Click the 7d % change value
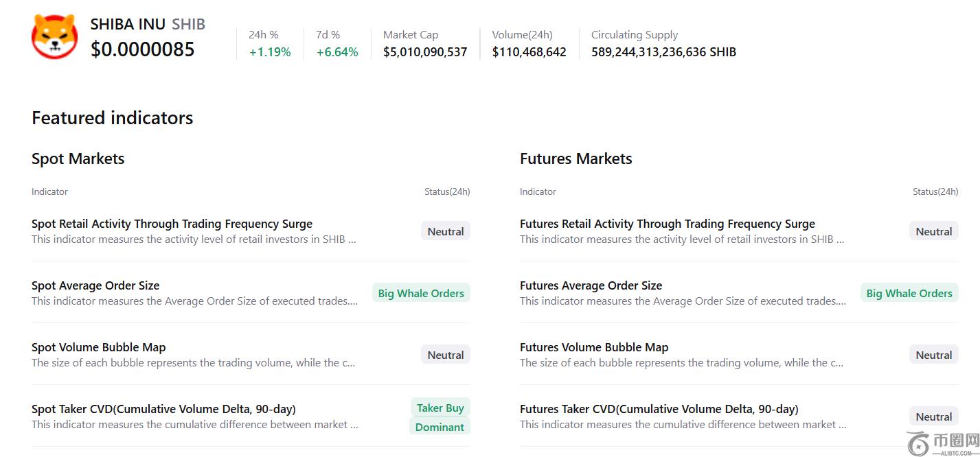Screen dimensions: 980x457 coord(337,52)
